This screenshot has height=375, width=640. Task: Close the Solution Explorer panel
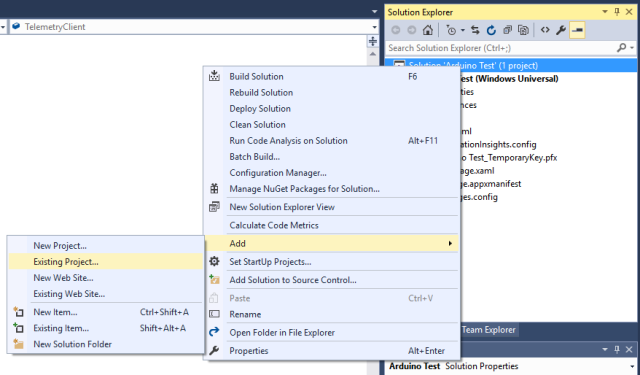(629, 12)
